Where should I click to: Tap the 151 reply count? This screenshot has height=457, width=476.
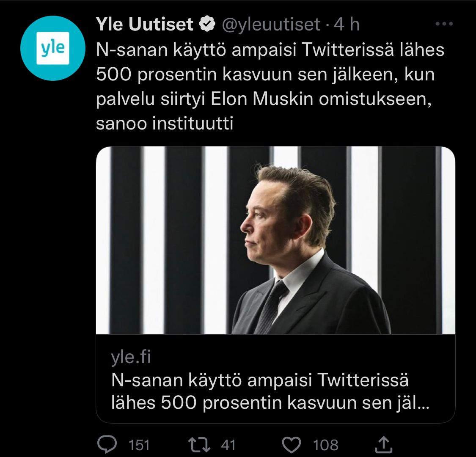tap(139, 445)
